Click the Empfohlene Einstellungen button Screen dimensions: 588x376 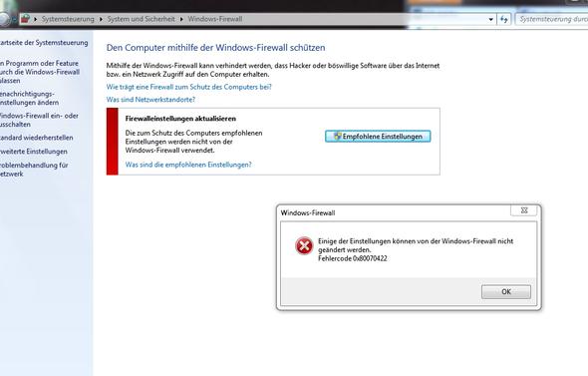click(x=378, y=137)
